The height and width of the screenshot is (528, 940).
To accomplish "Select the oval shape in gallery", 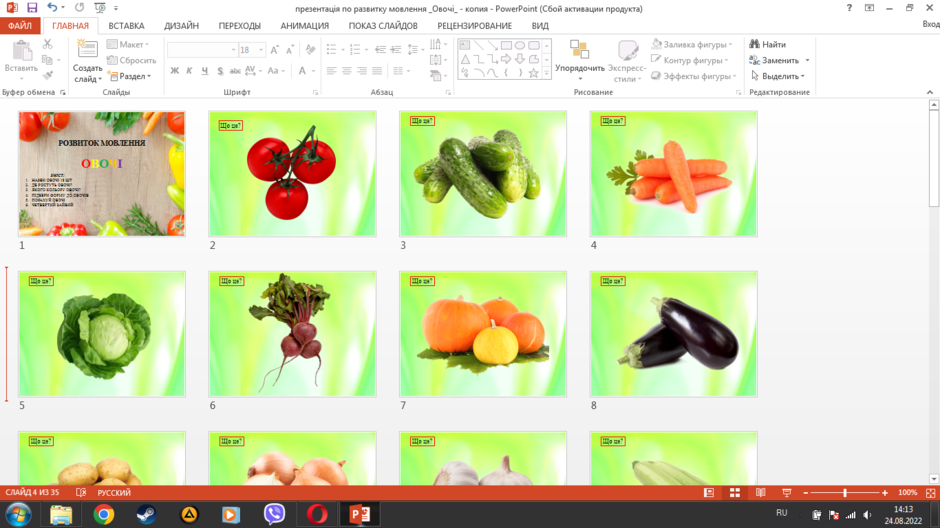I will pyautogui.click(x=520, y=46).
